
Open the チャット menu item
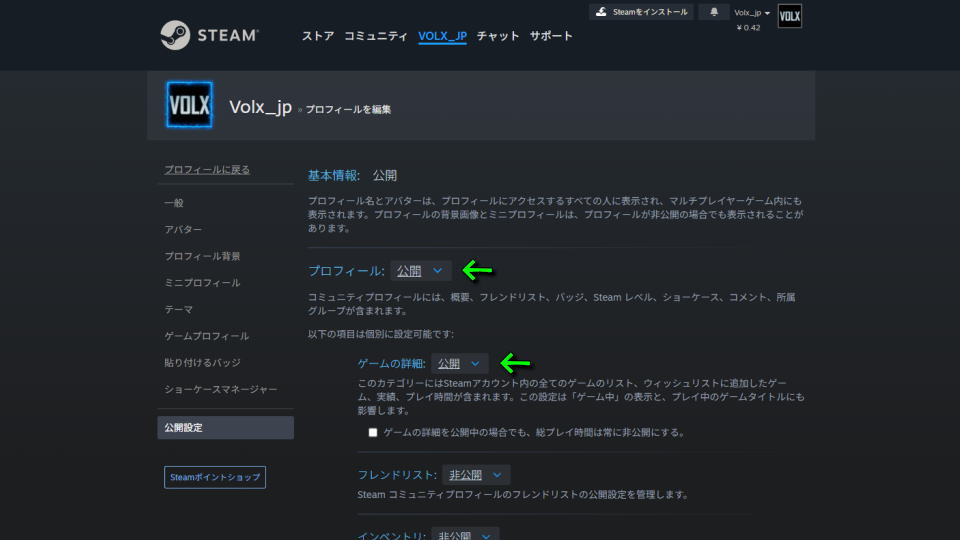[x=498, y=36]
